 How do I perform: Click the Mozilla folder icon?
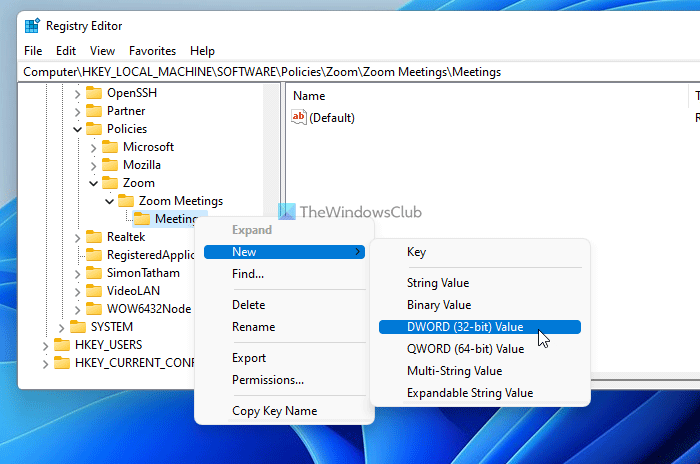point(110,165)
